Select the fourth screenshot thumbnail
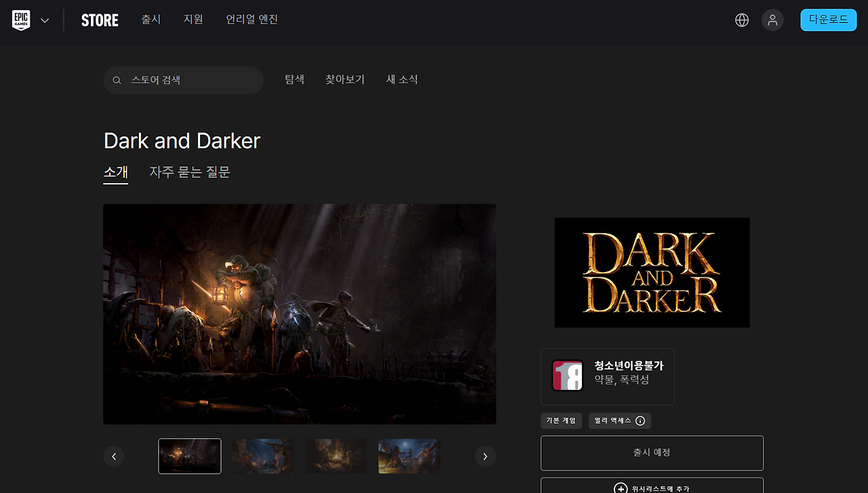This screenshot has width=868, height=493. [x=410, y=456]
